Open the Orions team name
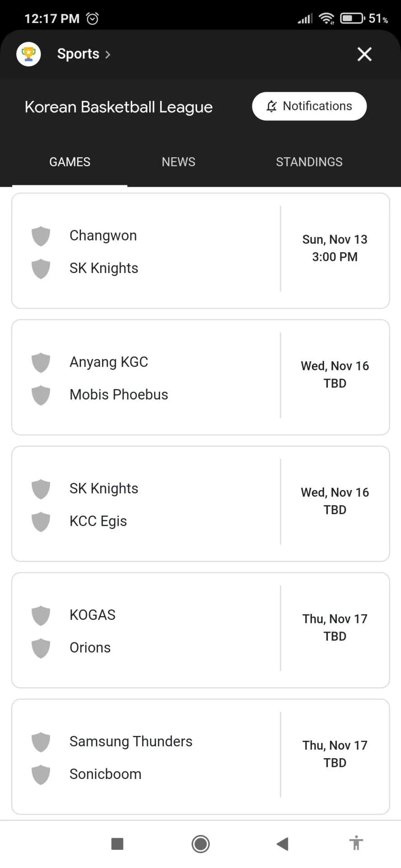401x868 pixels. pyautogui.click(x=90, y=647)
